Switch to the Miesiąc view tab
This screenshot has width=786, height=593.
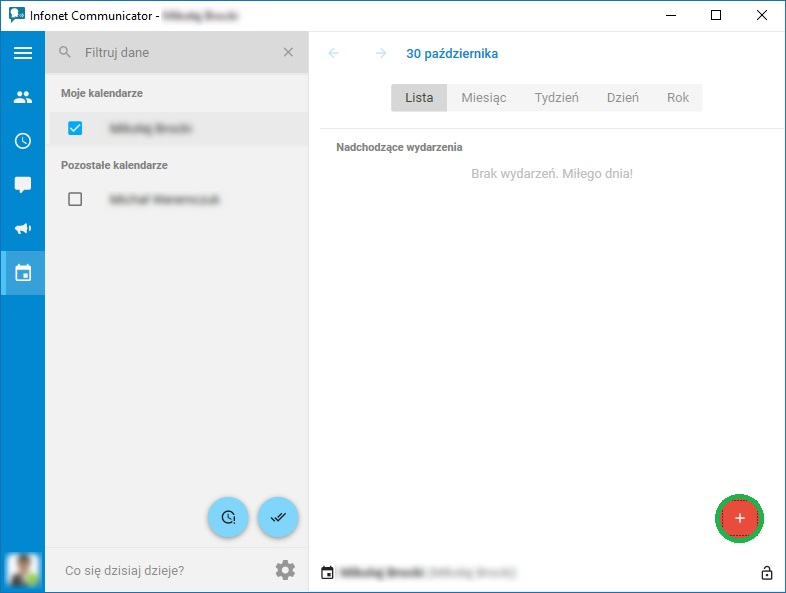(x=484, y=98)
